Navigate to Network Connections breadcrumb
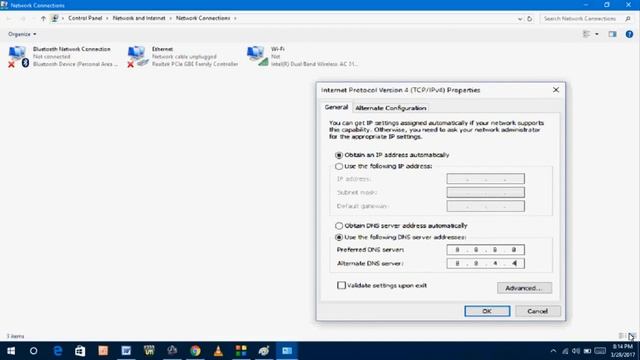The height and width of the screenshot is (360, 640). (203, 18)
